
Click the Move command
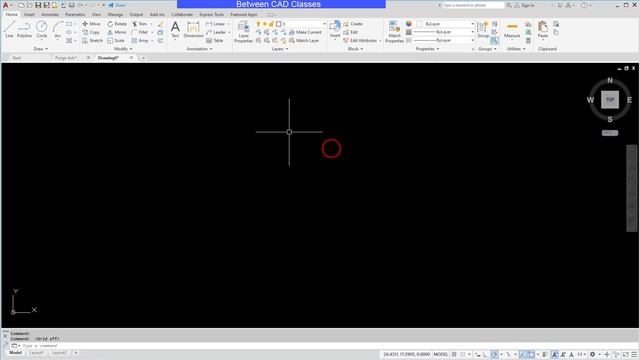coord(91,24)
